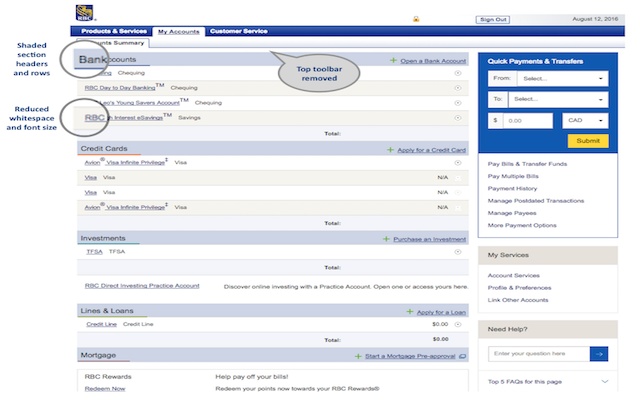Click the Bank Accounts Total label
The width and height of the screenshot is (640, 400).
coord(332,133)
